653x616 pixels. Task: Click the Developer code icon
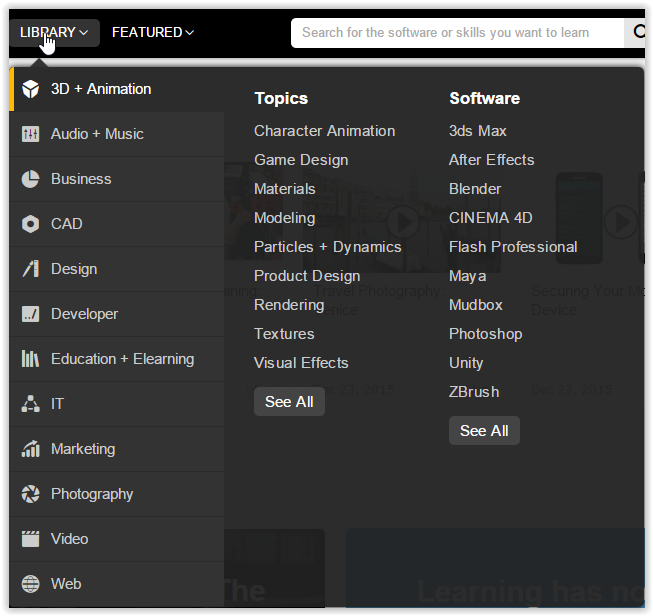30,314
